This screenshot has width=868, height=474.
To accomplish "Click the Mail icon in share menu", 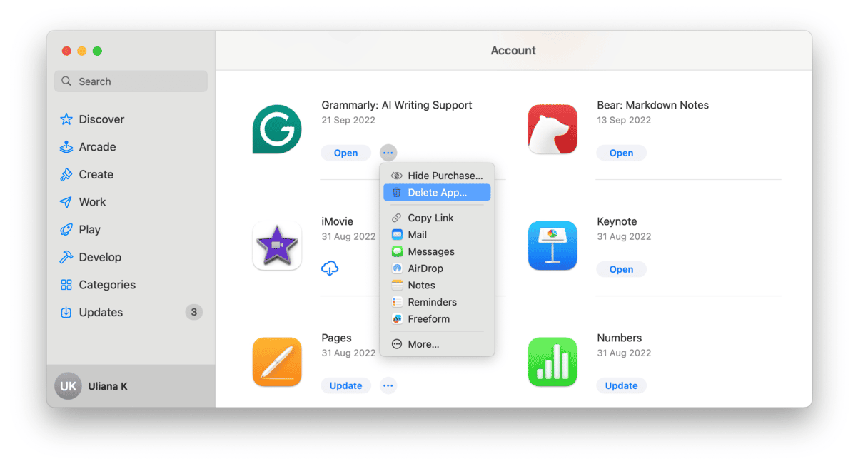I will (397, 235).
